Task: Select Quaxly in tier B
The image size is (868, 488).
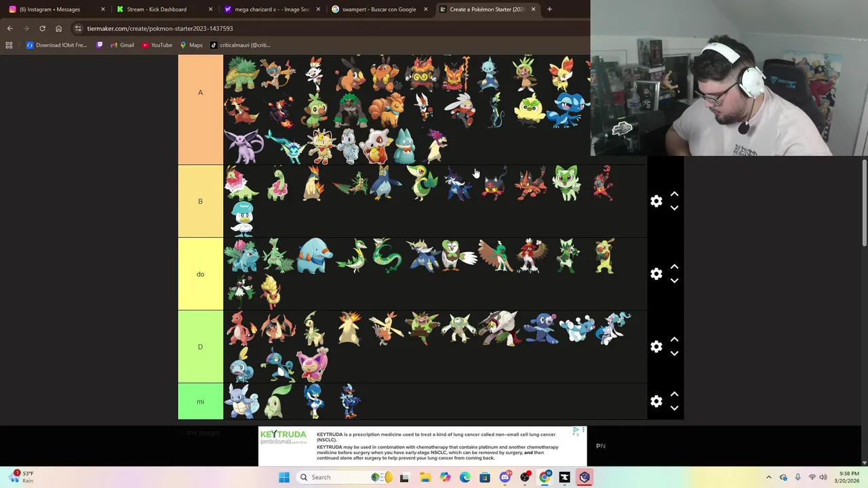Action: point(243,218)
